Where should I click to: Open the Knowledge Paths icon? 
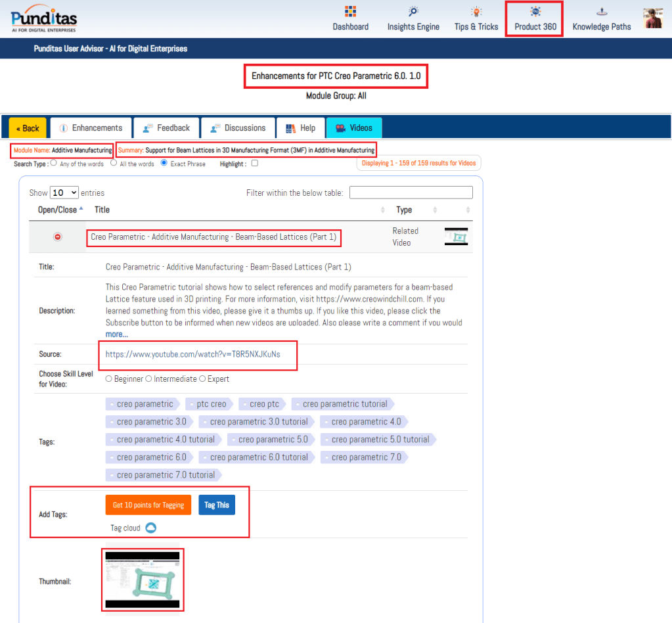click(601, 12)
